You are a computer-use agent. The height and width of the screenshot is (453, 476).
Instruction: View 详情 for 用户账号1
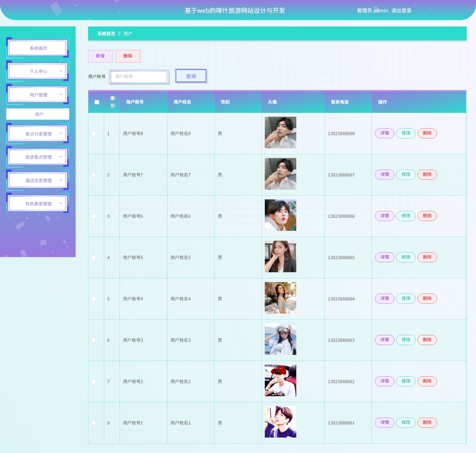(x=384, y=423)
